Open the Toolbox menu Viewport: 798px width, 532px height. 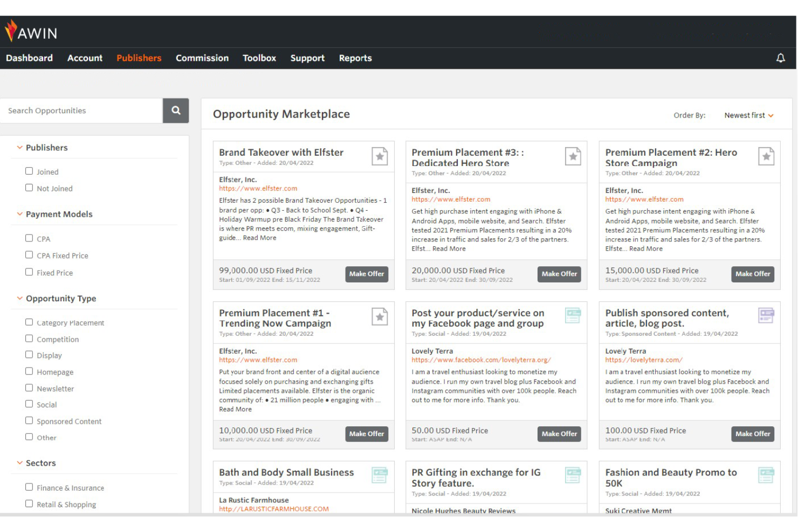tap(259, 58)
